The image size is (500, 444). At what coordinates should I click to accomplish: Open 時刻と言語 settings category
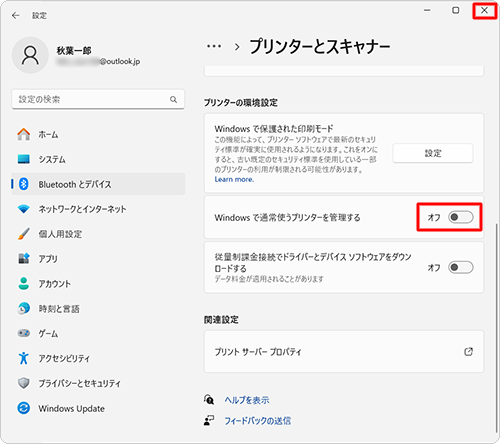(x=98, y=309)
